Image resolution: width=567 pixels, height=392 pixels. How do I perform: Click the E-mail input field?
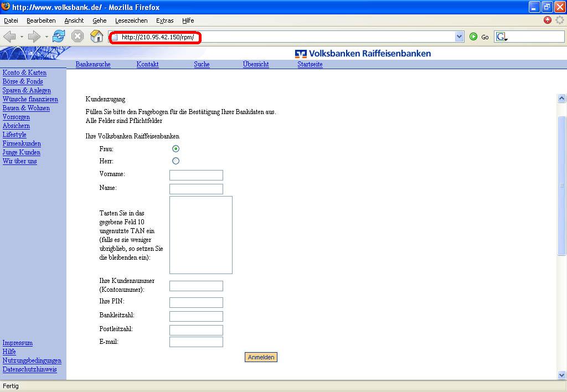pos(197,342)
